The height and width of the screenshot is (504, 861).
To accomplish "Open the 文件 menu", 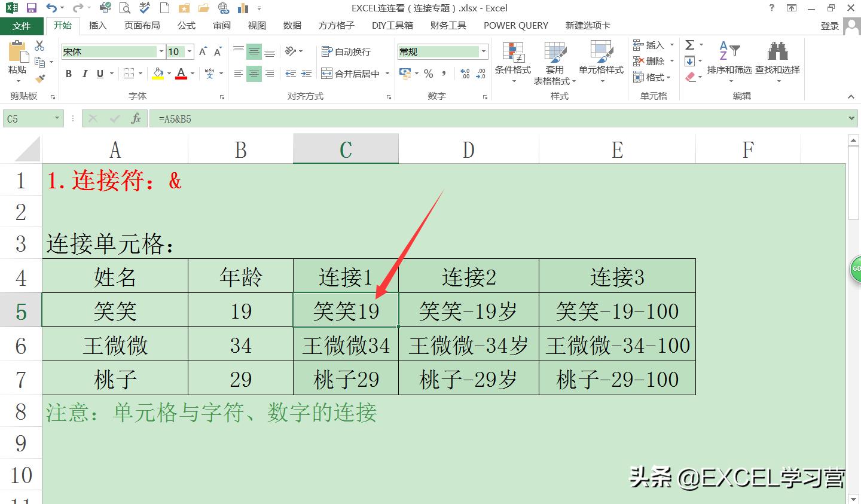I will coord(22,25).
